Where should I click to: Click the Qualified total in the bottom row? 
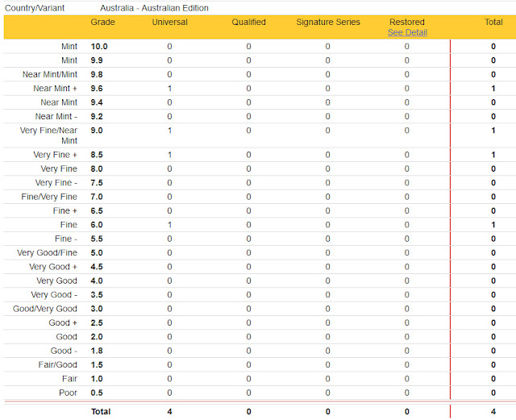click(x=248, y=411)
